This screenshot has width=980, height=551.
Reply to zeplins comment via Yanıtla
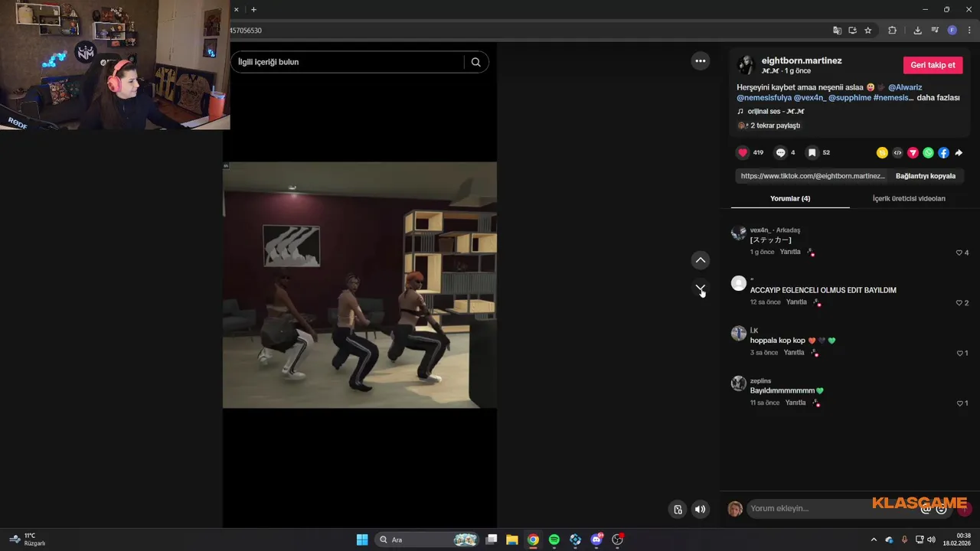coord(795,403)
